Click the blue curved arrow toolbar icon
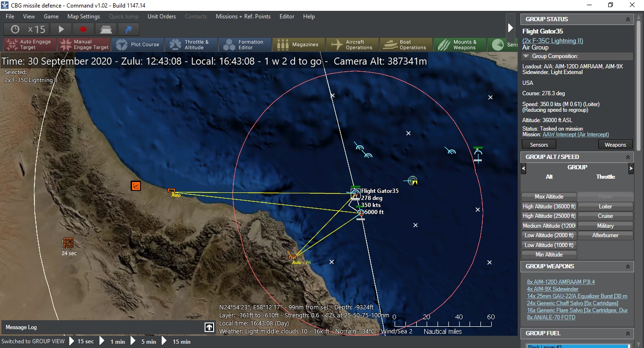 (x=128, y=29)
